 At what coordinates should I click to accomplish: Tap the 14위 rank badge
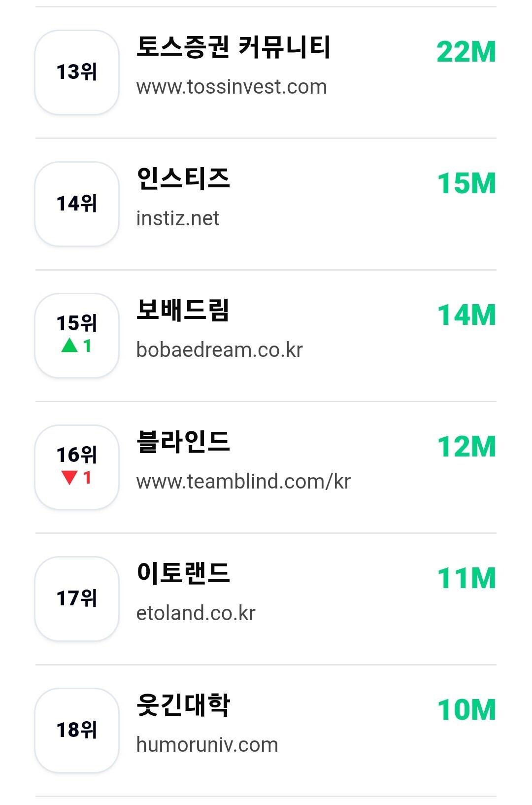[x=77, y=204]
